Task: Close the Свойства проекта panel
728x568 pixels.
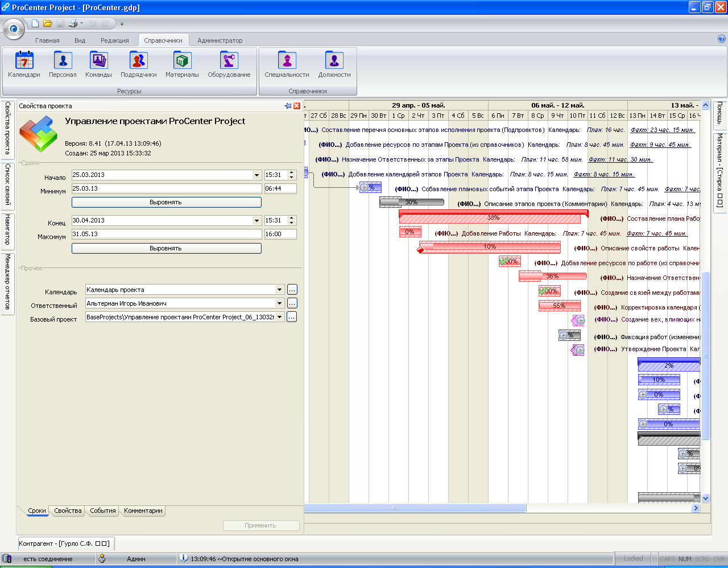Action: (x=297, y=106)
